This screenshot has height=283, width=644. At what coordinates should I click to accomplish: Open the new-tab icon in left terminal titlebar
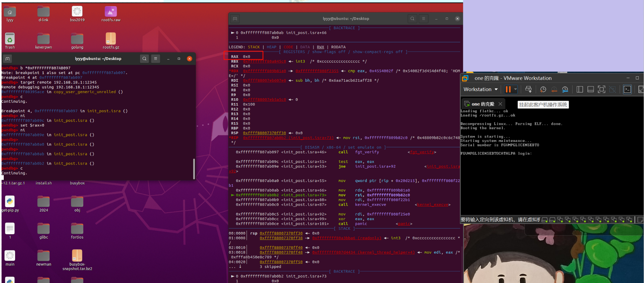tap(8, 59)
